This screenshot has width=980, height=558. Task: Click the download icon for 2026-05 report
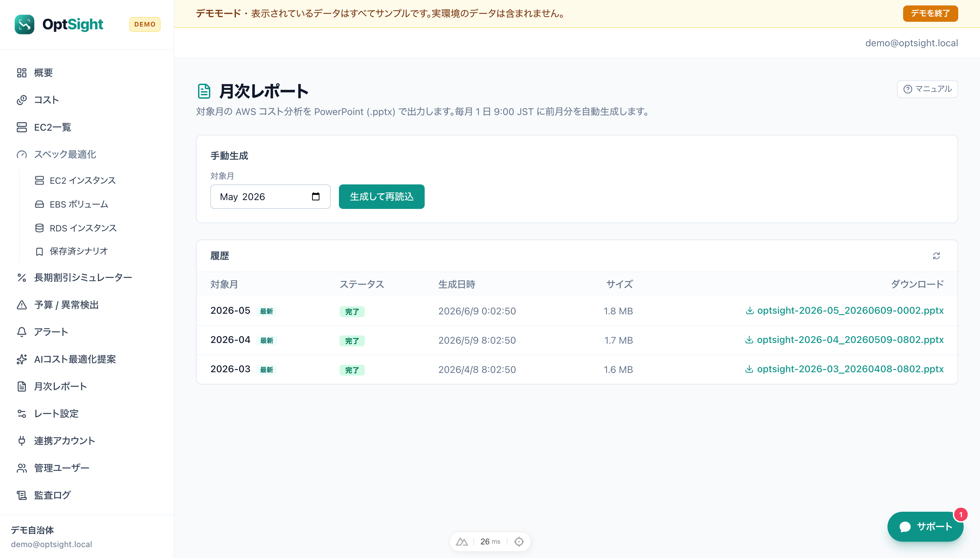[750, 310]
